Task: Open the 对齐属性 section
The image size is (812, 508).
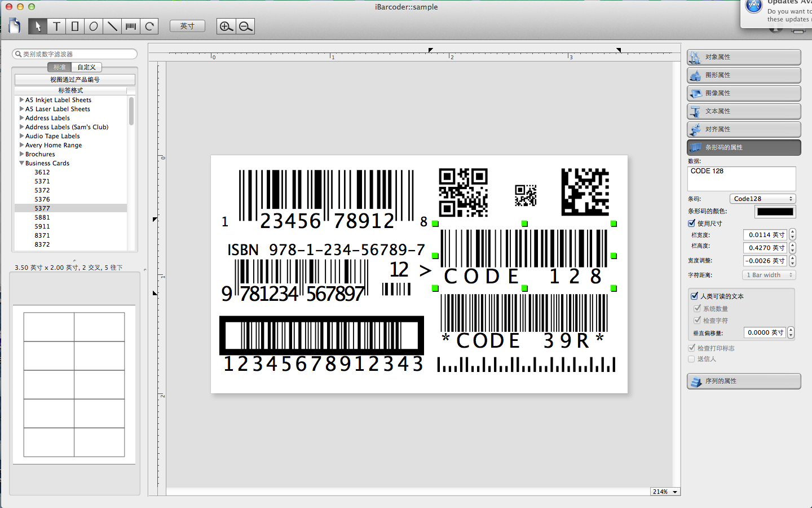Action: (744, 129)
